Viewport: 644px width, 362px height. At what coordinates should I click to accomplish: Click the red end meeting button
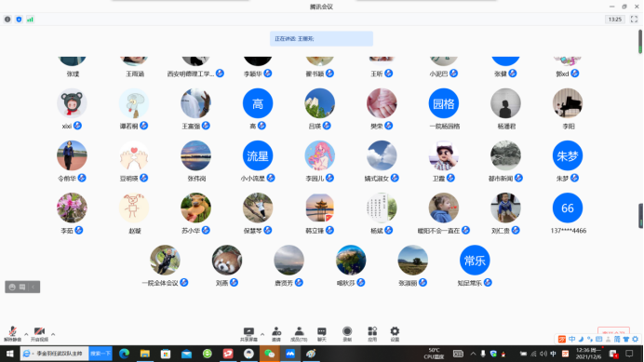(x=613, y=332)
